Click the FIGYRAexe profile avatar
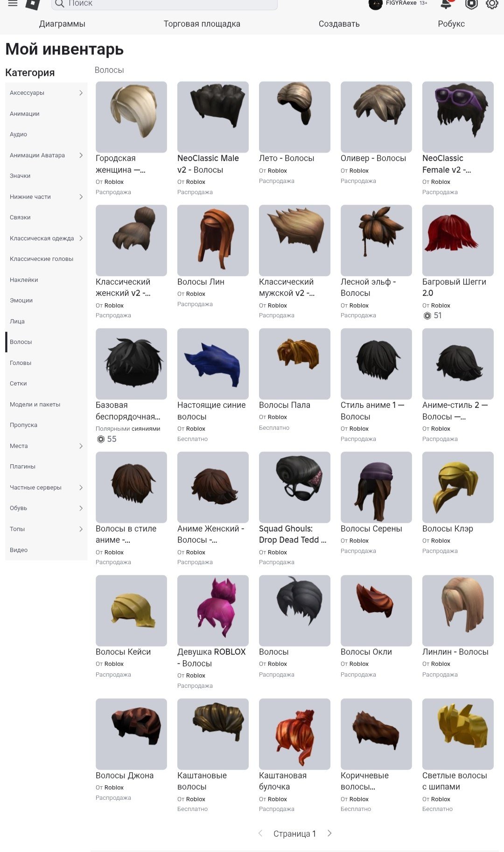Viewport: 504px width, 852px height. 375,4
